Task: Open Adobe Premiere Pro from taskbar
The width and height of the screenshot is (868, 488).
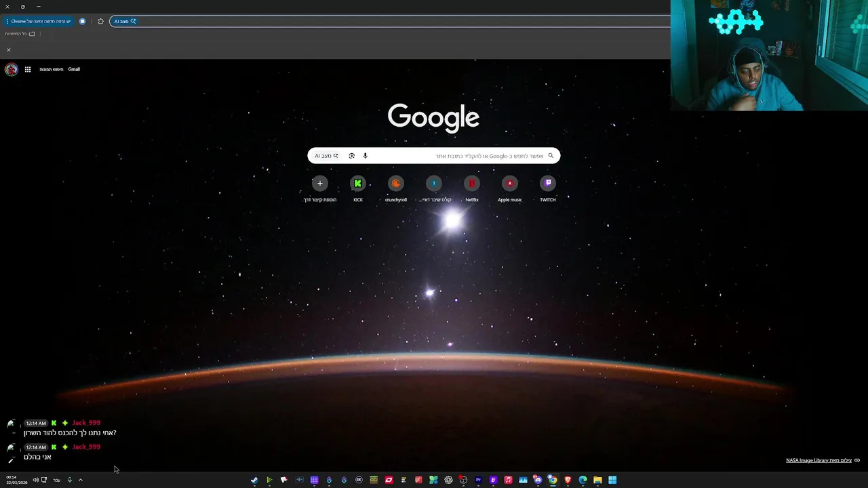Action: tap(478, 480)
